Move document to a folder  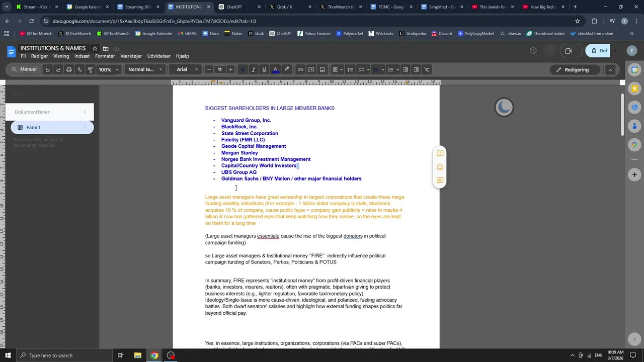point(106,48)
